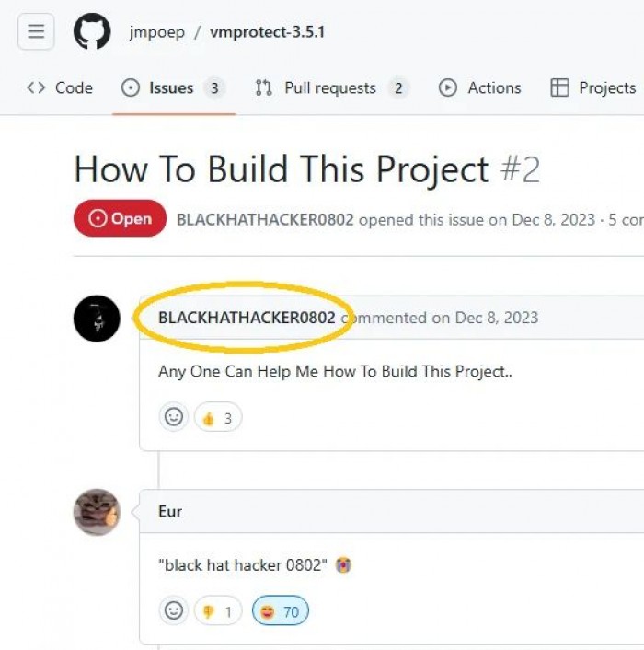Click the GitHub Octocat logo
Screen dimensions: 644x650
pos(92,31)
